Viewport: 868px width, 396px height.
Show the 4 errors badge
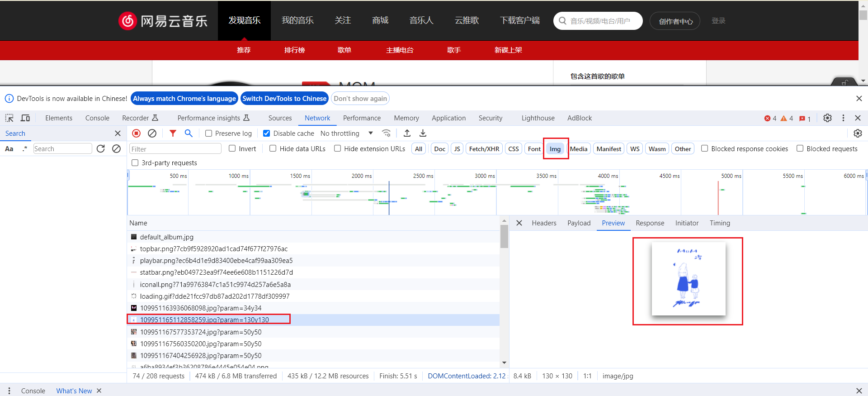point(770,118)
